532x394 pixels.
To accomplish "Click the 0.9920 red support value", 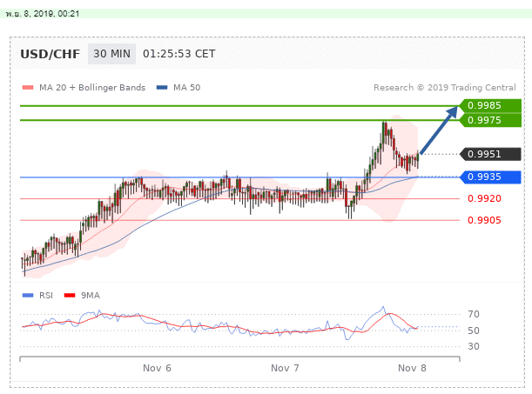I will [484, 198].
